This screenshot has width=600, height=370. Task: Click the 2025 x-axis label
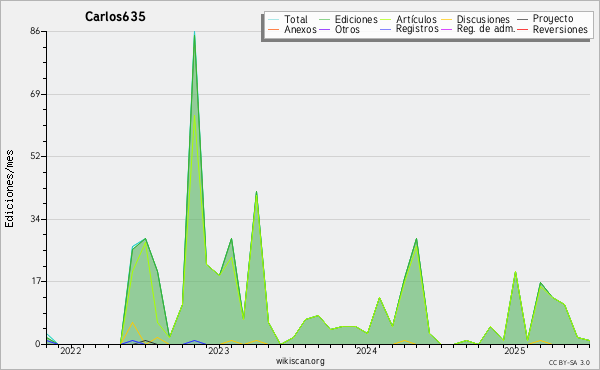click(x=514, y=351)
